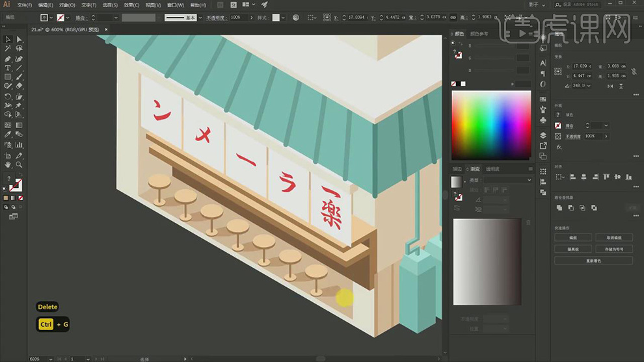
Task: Select the Gradient tool in toolbox
Action: [x=19, y=125]
